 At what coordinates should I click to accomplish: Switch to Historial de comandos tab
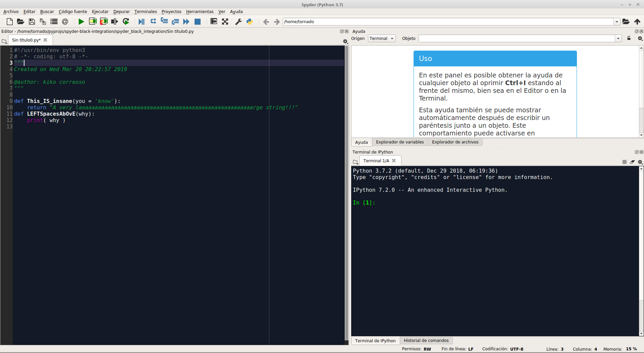coord(426,341)
